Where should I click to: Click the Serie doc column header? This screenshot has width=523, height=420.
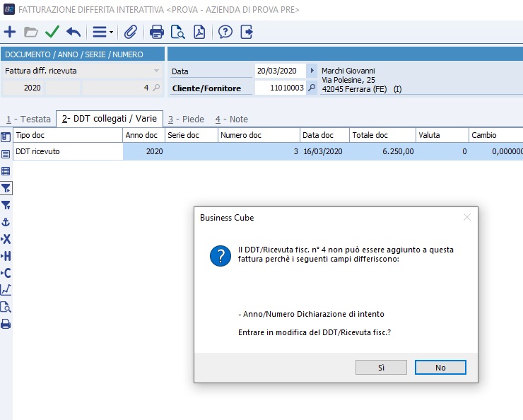point(192,135)
